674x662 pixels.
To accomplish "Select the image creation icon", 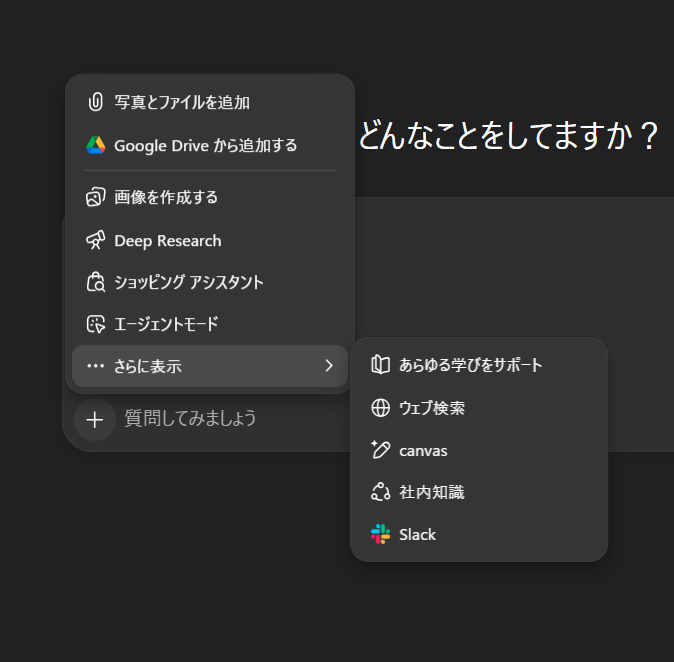I will coord(96,198).
